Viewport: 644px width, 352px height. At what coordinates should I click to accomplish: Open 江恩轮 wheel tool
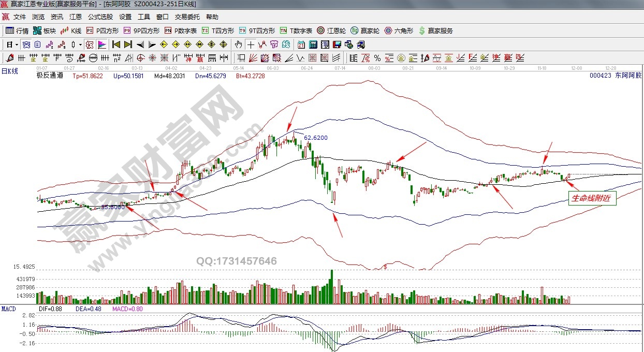pyautogui.click(x=331, y=31)
